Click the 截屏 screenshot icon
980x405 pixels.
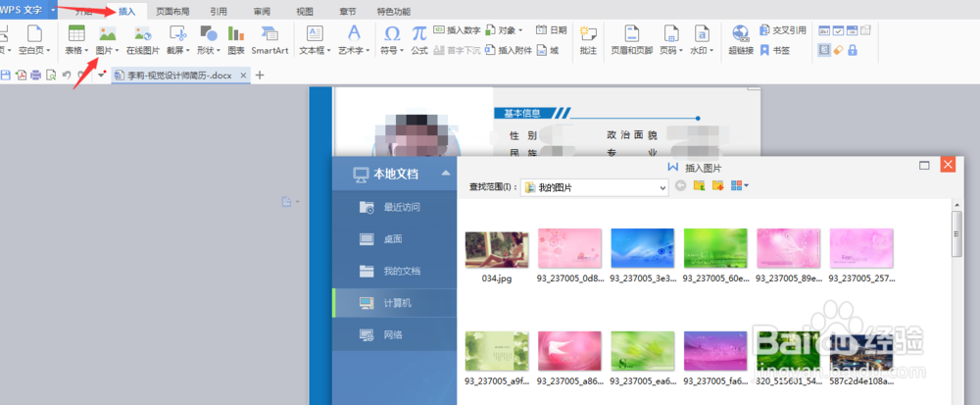click(178, 33)
